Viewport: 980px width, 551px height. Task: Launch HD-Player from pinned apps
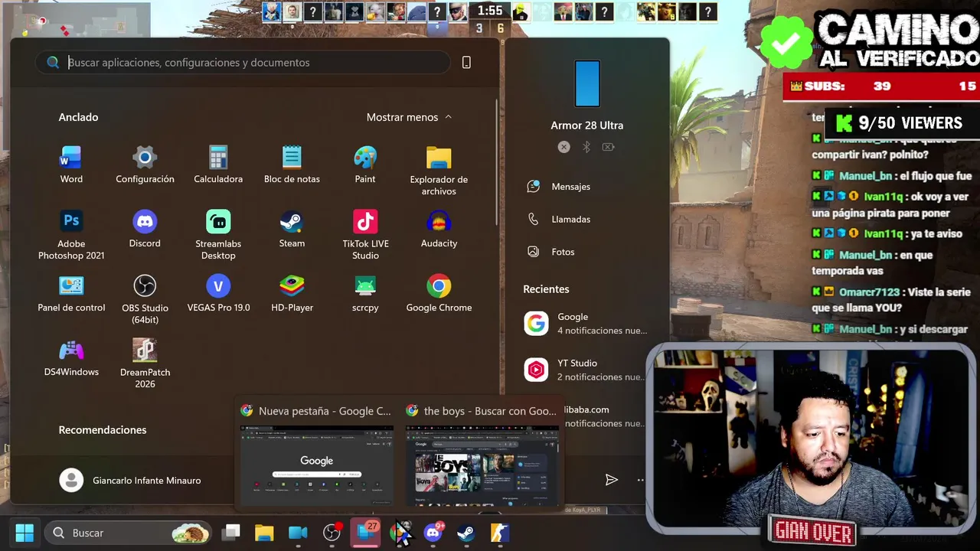(292, 294)
